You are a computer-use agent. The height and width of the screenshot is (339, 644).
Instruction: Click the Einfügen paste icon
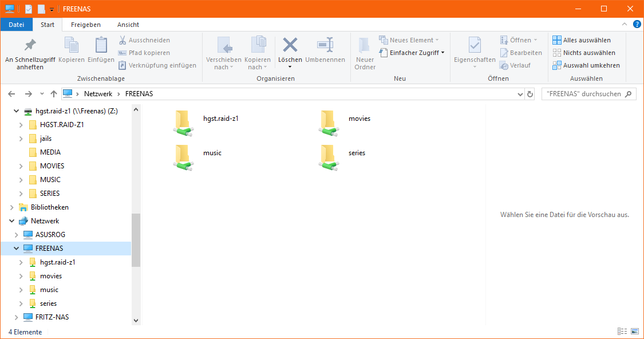(101, 45)
